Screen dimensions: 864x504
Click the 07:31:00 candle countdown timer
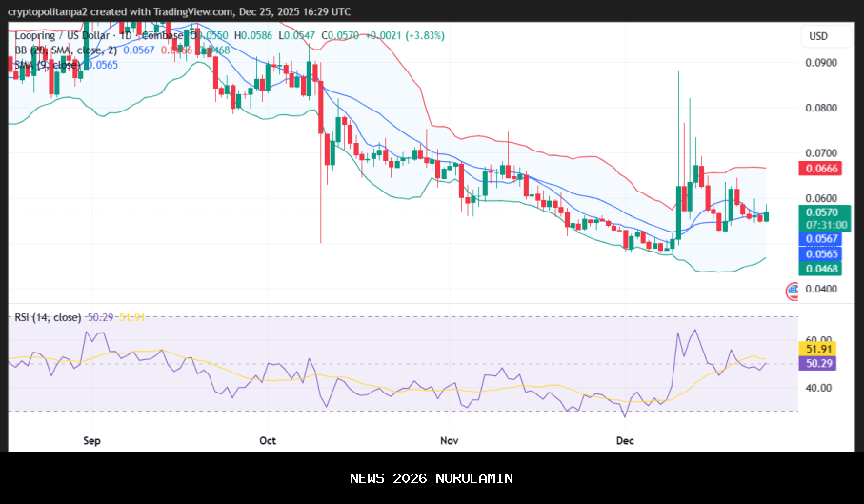pyautogui.click(x=820, y=225)
